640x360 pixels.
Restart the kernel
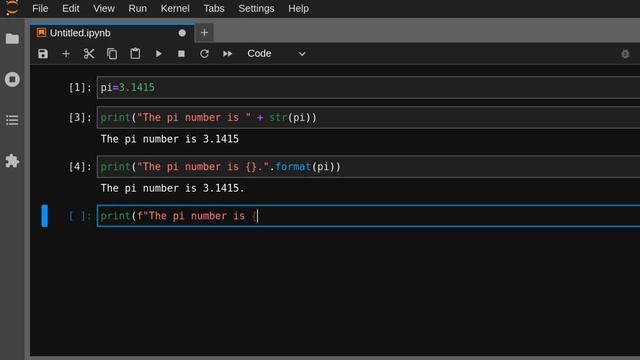click(204, 53)
